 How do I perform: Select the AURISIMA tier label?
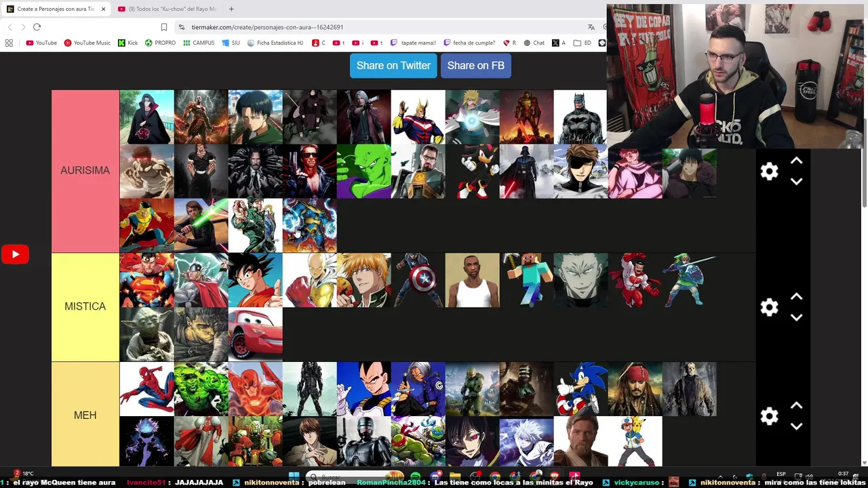(x=85, y=171)
